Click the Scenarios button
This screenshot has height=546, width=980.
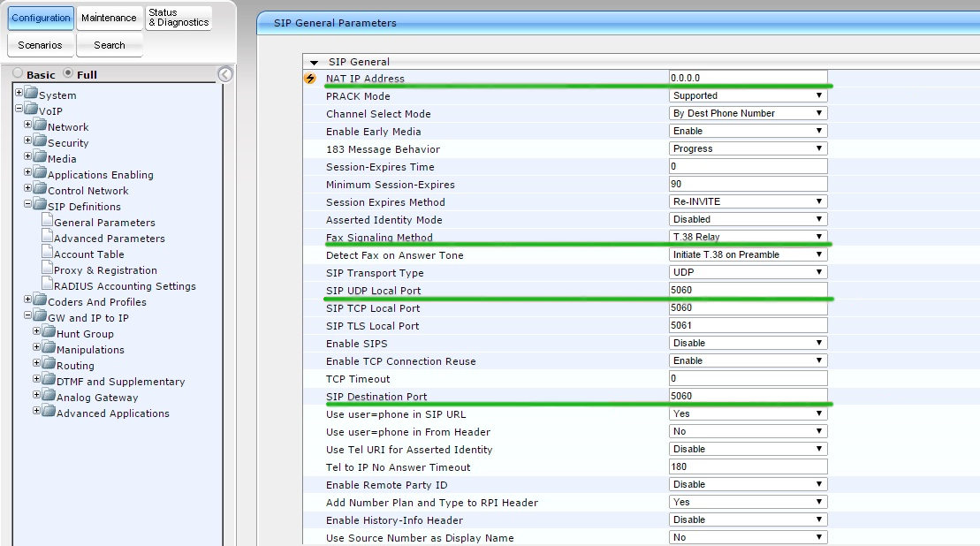pos(40,45)
